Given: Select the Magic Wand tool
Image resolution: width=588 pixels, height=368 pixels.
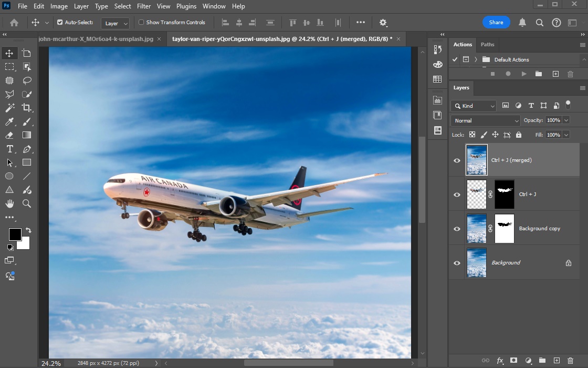Looking at the screenshot, I should 9,108.
